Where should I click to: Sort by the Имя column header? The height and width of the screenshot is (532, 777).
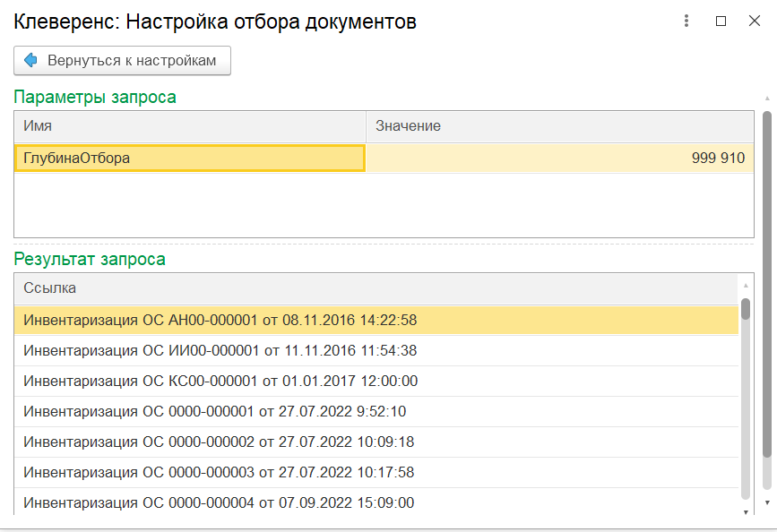(x=190, y=126)
